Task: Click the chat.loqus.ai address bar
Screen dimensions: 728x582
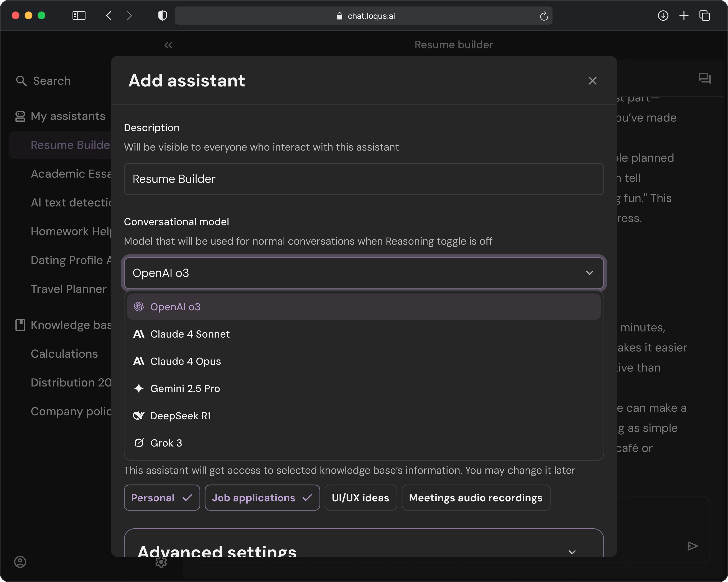Action: tap(363, 16)
